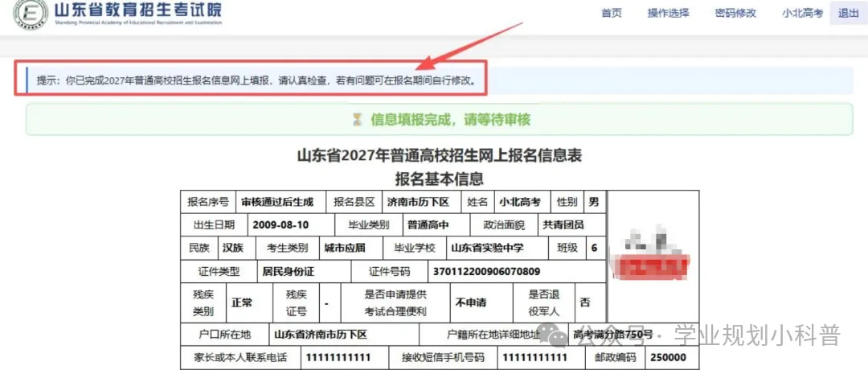Open the 操作选择 menu
This screenshot has height=370, width=868.
(668, 14)
